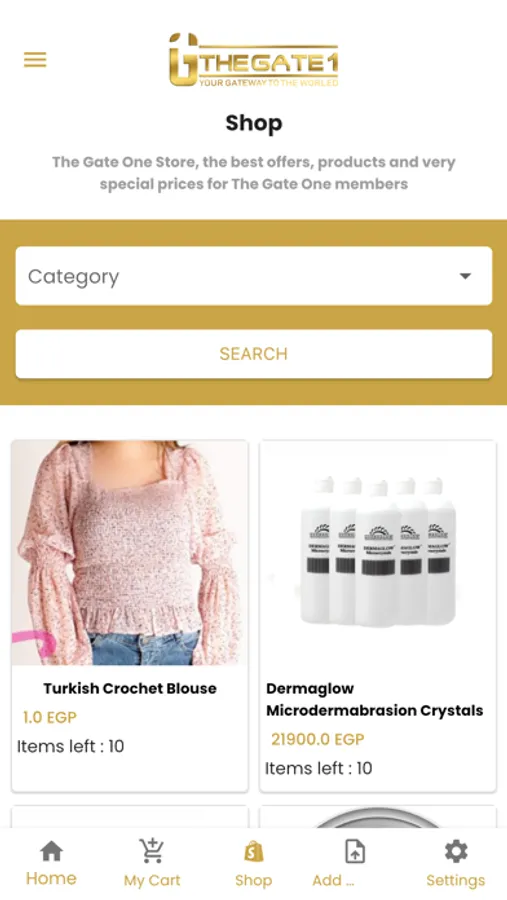Screen dimensions: 507x900
Task: Tap the 1.0 EGP price
Action: (49, 717)
